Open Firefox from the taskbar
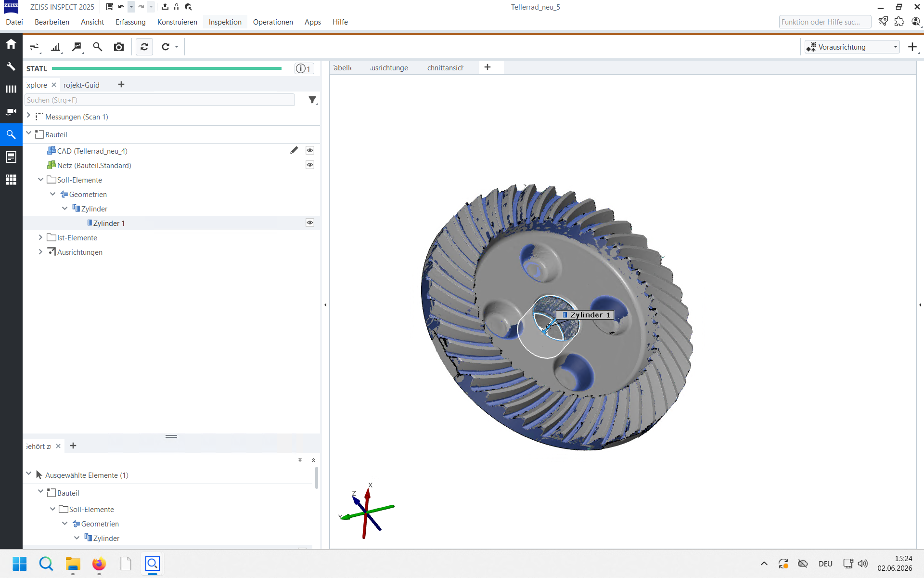 99,564
